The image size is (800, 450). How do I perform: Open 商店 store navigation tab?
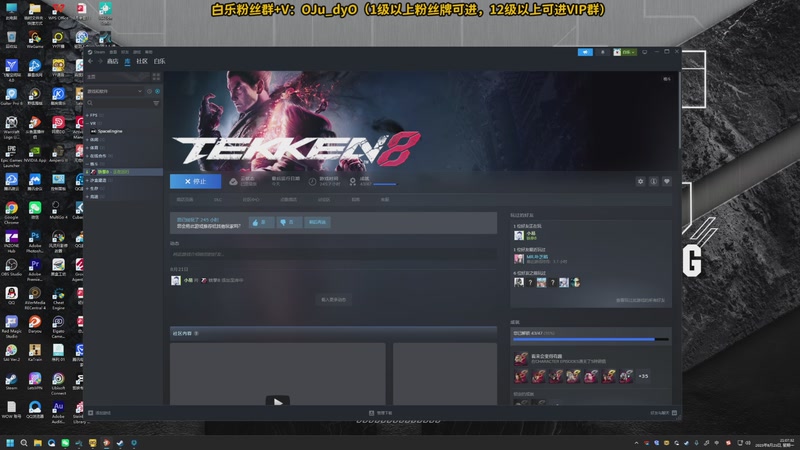[x=112, y=61]
